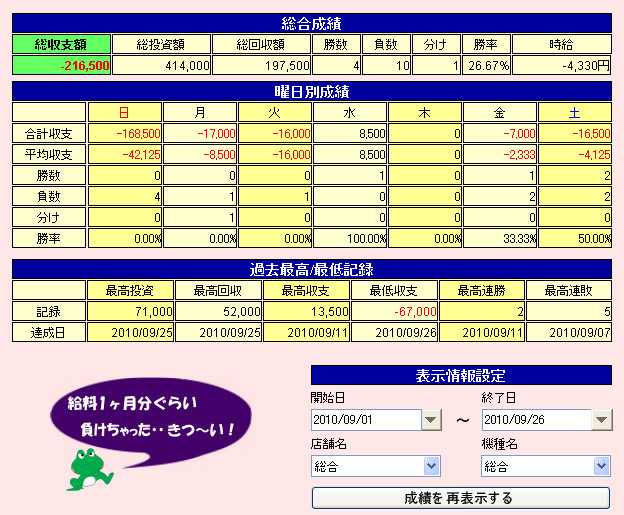Click the lowest balance record -67,000
Viewport: 624px width, 515px height.
(x=394, y=311)
